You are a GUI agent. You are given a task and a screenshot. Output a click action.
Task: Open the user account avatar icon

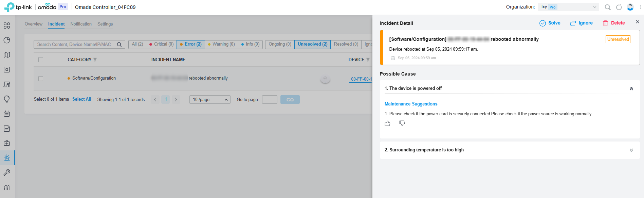click(630, 7)
